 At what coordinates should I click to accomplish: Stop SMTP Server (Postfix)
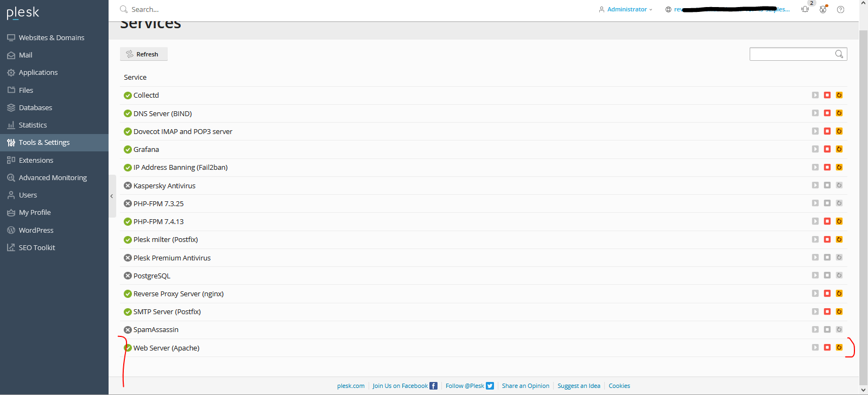(827, 311)
